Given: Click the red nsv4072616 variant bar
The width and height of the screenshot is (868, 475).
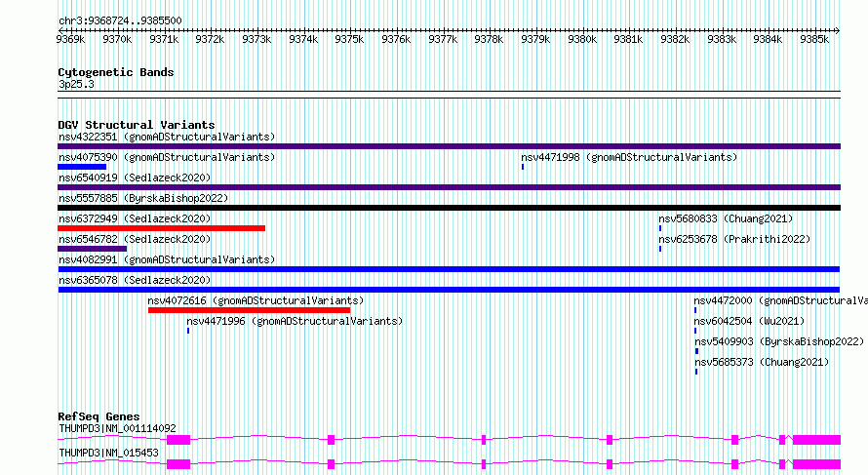Looking at the screenshot, I should tap(249, 310).
